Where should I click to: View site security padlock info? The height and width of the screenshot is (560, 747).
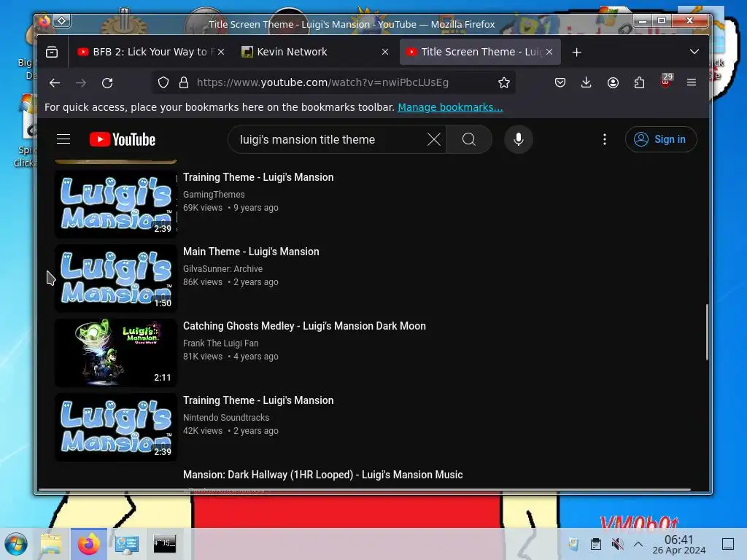click(x=183, y=83)
